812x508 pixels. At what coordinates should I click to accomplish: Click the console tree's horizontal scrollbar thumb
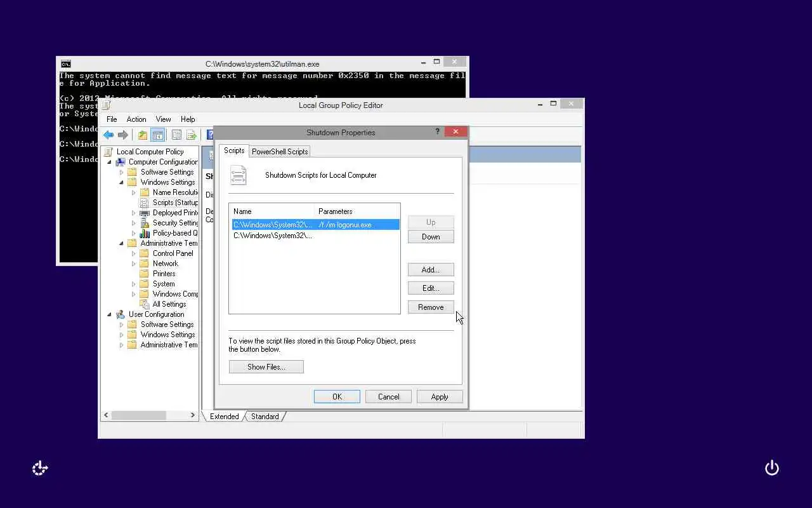139,415
